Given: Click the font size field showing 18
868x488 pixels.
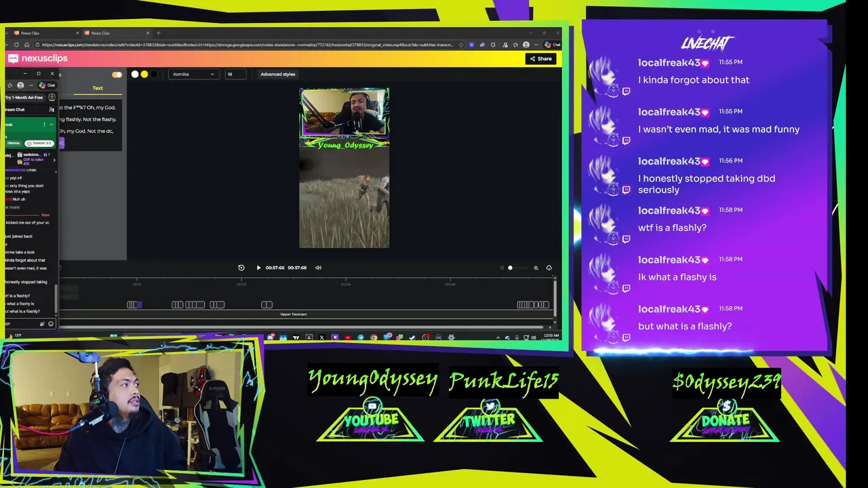Looking at the screenshot, I should click(x=237, y=74).
